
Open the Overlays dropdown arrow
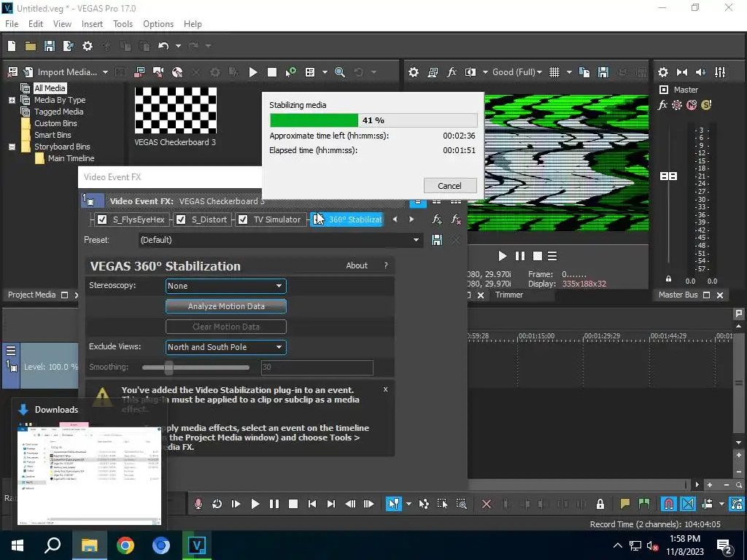569,72
